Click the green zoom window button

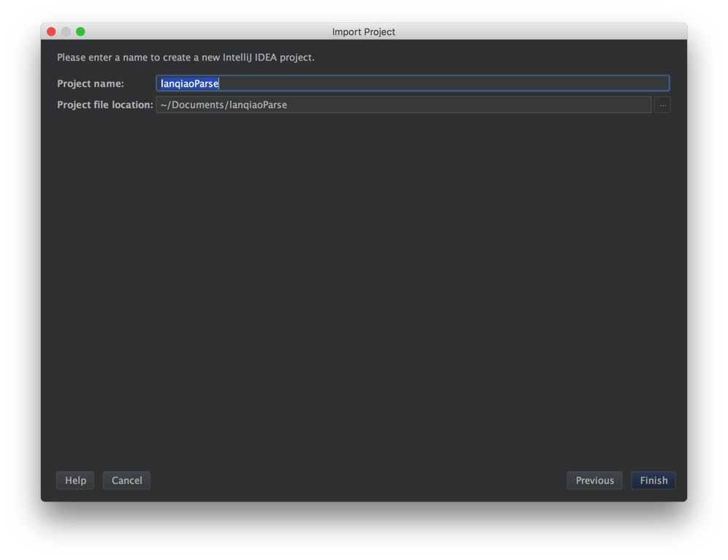point(80,31)
